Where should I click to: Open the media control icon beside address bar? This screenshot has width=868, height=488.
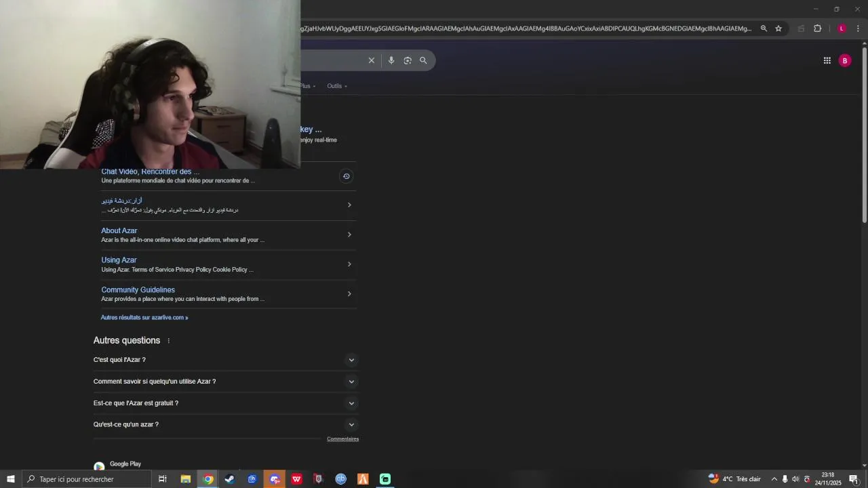[x=801, y=28]
